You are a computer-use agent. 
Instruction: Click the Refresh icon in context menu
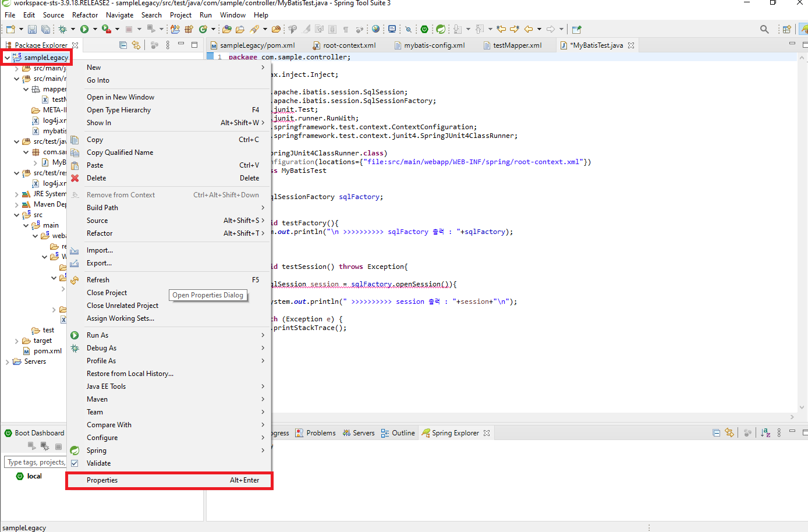click(x=75, y=280)
